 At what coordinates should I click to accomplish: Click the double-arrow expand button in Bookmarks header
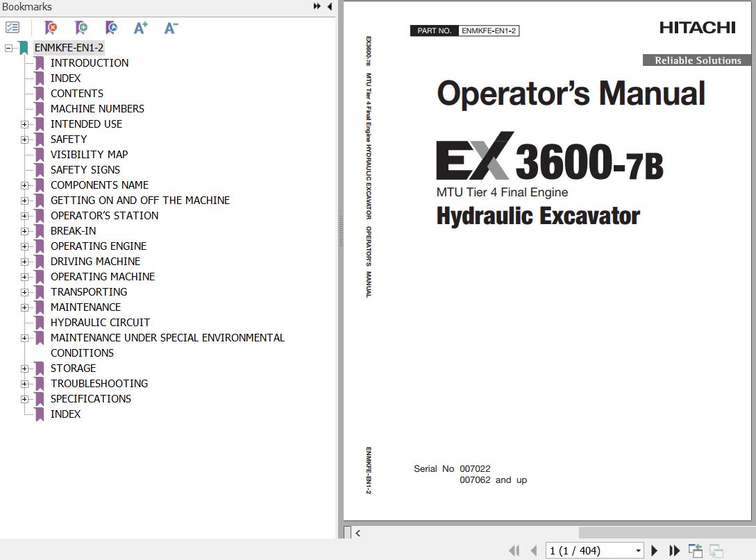point(317,7)
